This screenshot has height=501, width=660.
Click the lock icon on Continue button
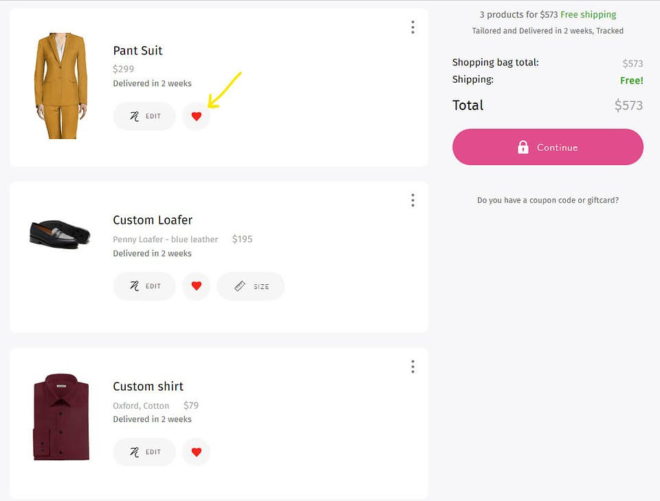coord(523,147)
